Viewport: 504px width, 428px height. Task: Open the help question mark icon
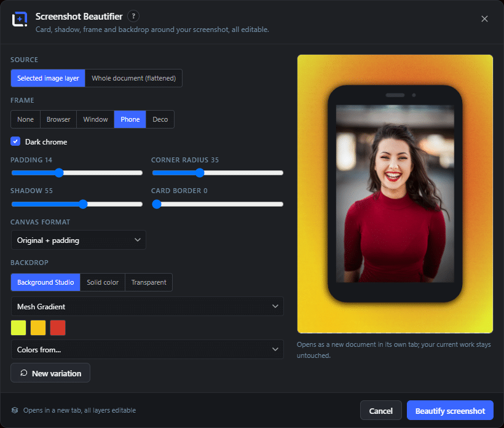(x=133, y=16)
